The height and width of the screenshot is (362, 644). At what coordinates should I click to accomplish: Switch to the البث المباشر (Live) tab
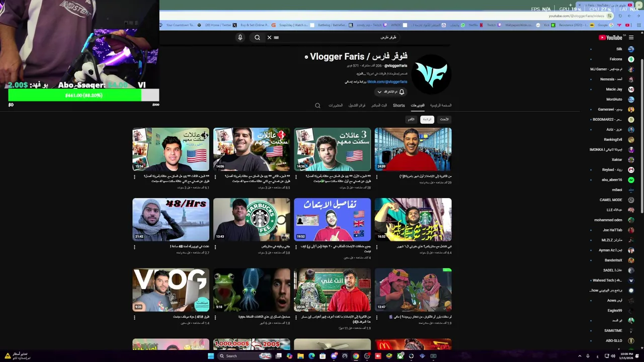pos(379,106)
